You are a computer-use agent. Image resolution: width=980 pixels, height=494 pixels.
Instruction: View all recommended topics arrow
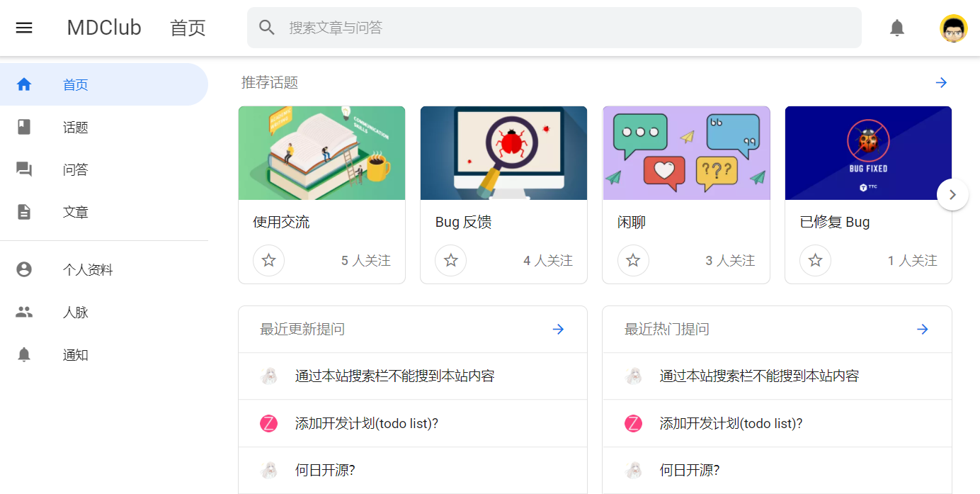[x=941, y=83]
